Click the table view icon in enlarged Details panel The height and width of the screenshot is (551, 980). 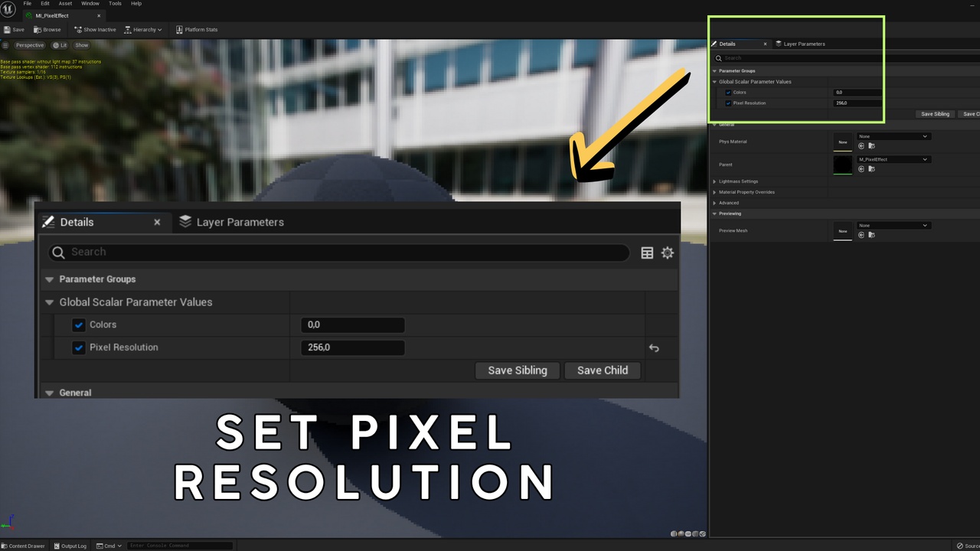647,253
